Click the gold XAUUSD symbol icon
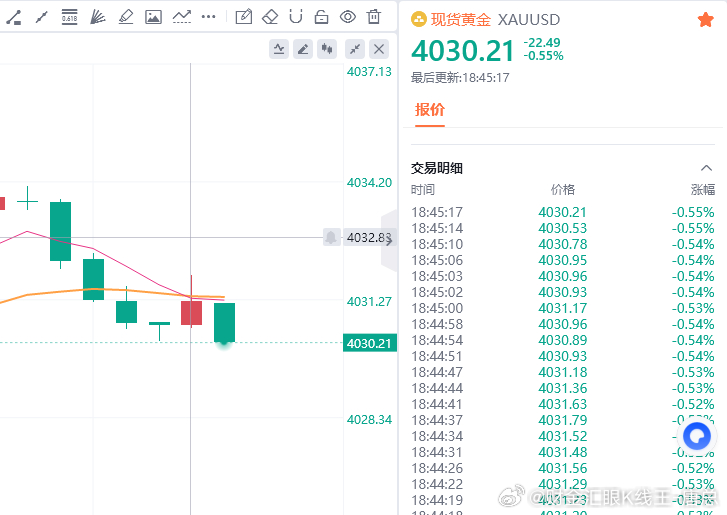 [x=419, y=19]
